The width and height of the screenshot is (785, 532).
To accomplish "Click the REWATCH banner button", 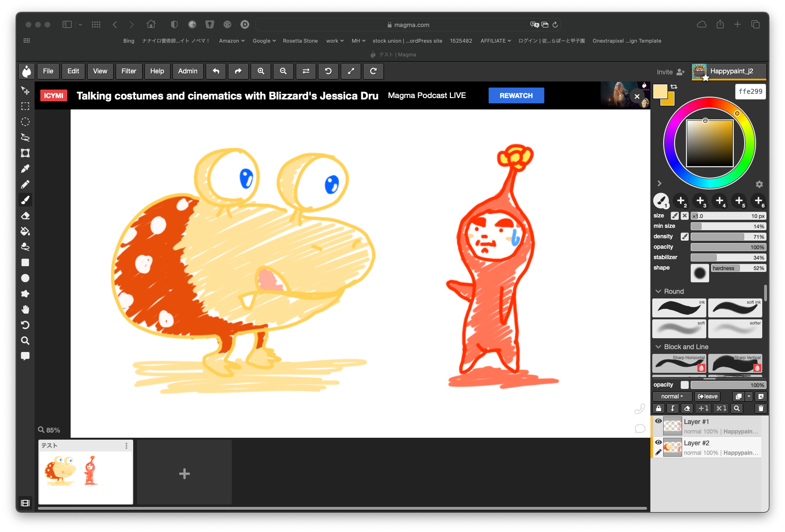I will coord(516,96).
